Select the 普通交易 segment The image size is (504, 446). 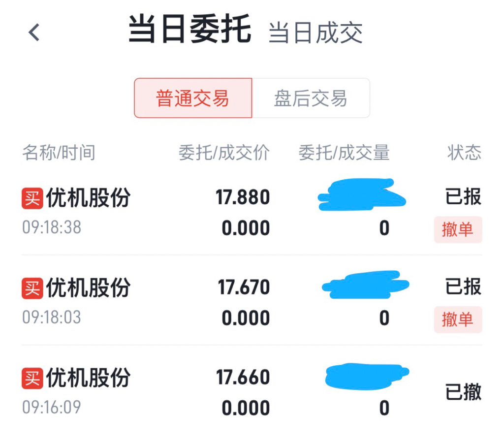193,98
